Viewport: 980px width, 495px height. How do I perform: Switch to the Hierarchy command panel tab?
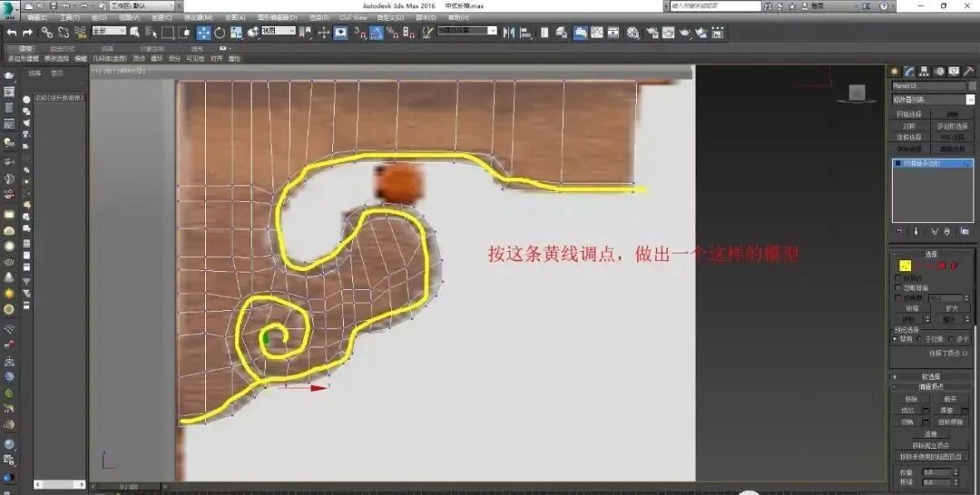tap(925, 72)
